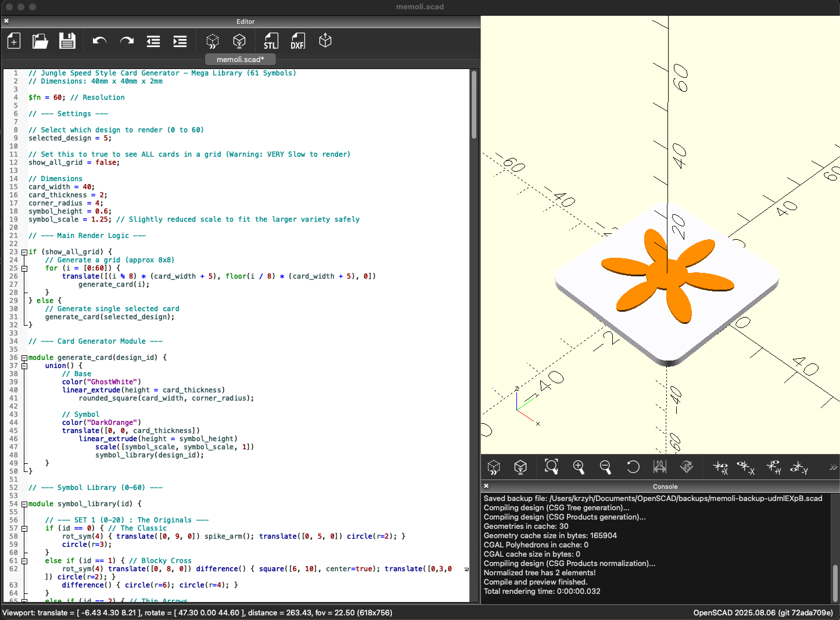Collapse the module generate_card code fold
Image resolution: width=840 pixels, height=620 pixels.
click(x=24, y=358)
